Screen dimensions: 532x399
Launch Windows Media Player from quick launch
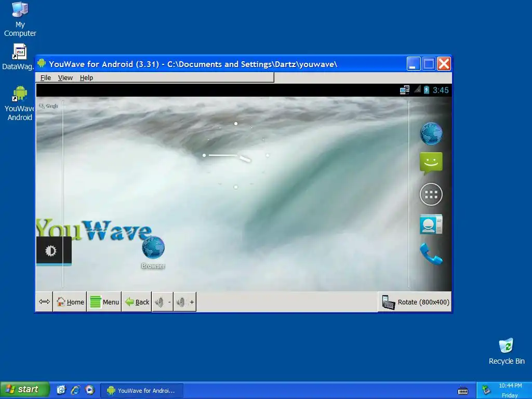(x=90, y=390)
